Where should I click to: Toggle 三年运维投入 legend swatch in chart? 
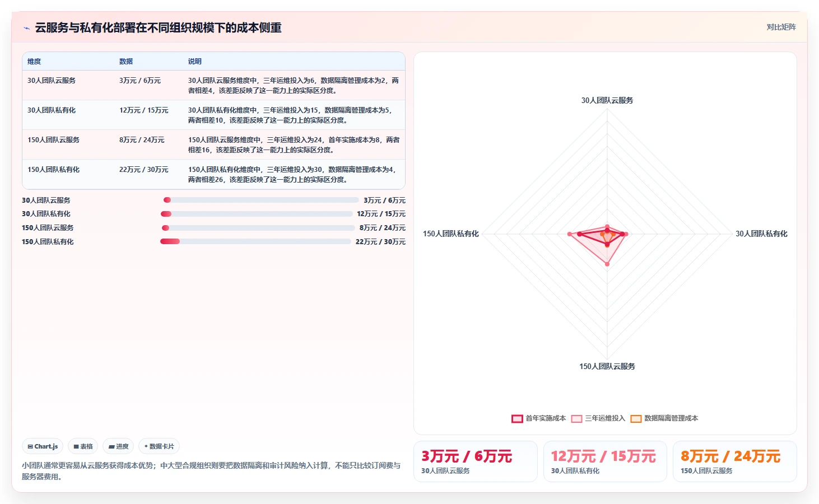pos(576,418)
